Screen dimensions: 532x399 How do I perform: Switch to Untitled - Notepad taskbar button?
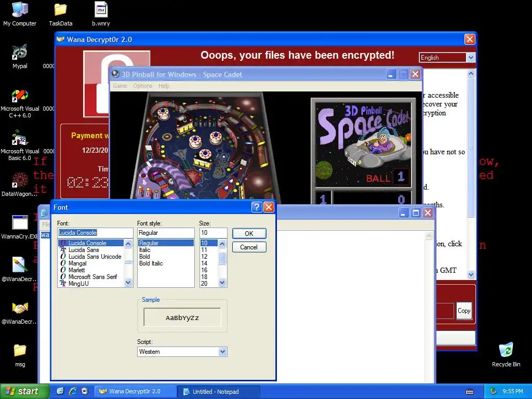[x=219, y=392]
